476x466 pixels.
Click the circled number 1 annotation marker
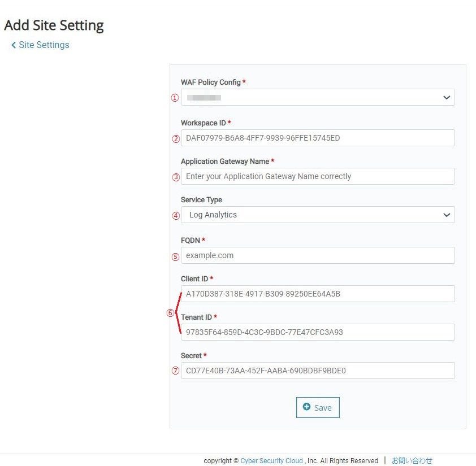(x=175, y=98)
